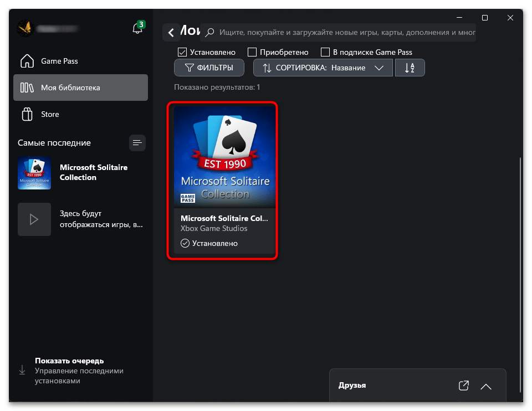Click the library books icon
532x411 pixels.
pyautogui.click(x=27, y=88)
